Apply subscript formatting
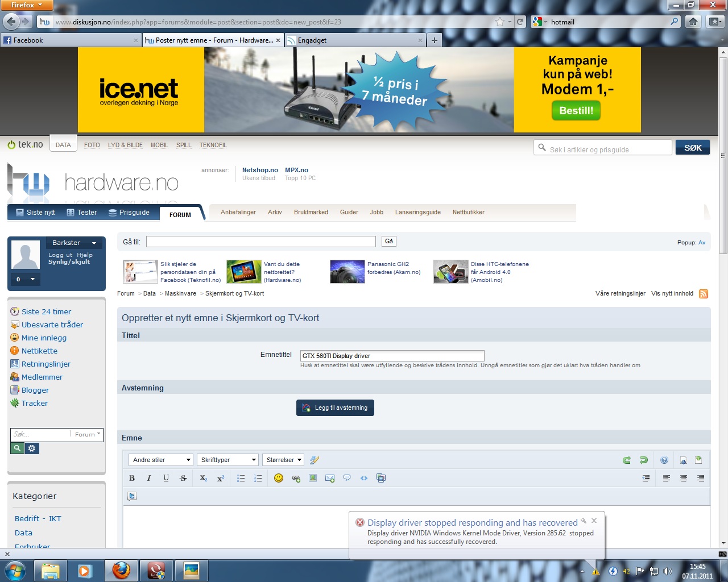Viewport: 728px width, 582px height. click(203, 478)
